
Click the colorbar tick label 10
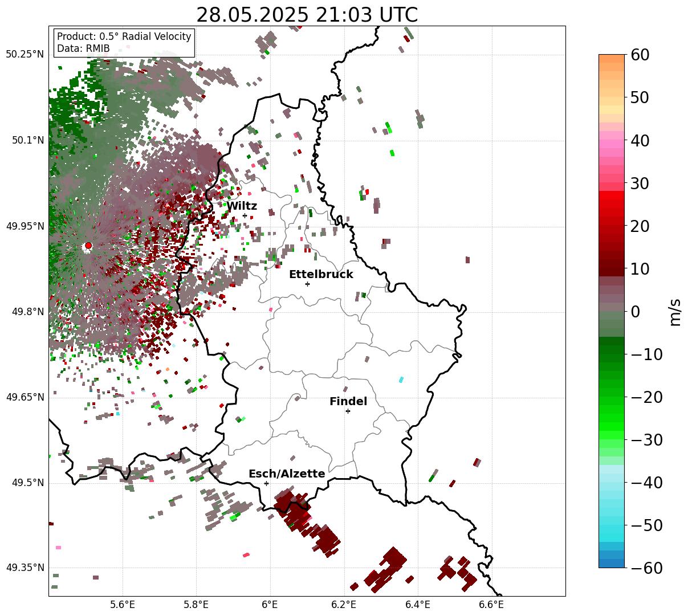639,269
